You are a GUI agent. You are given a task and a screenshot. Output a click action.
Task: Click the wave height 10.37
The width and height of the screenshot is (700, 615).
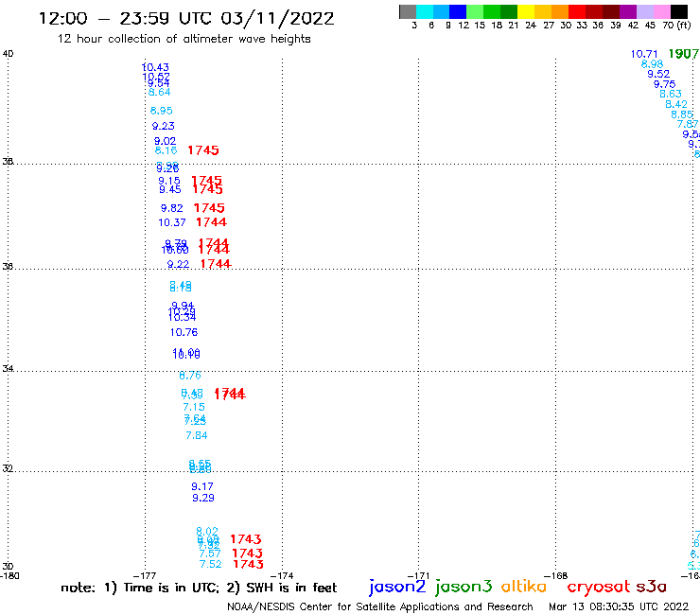[172, 222]
